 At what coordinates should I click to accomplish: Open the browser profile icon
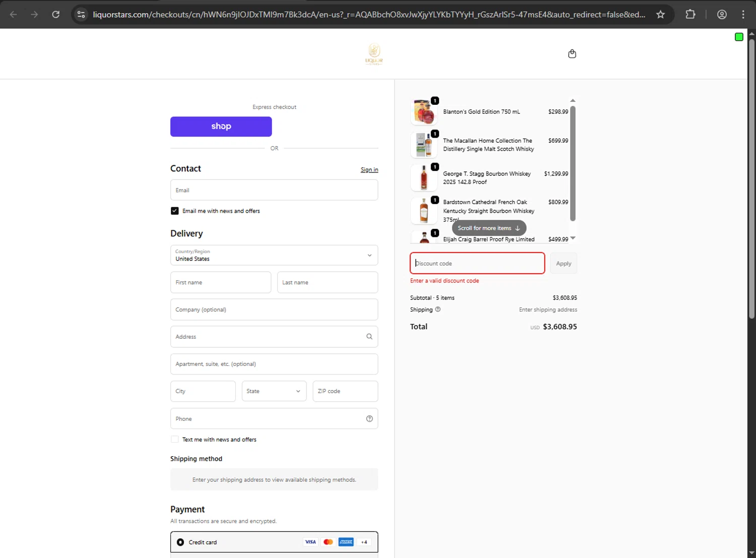pyautogui.click(x=722, y=15)
